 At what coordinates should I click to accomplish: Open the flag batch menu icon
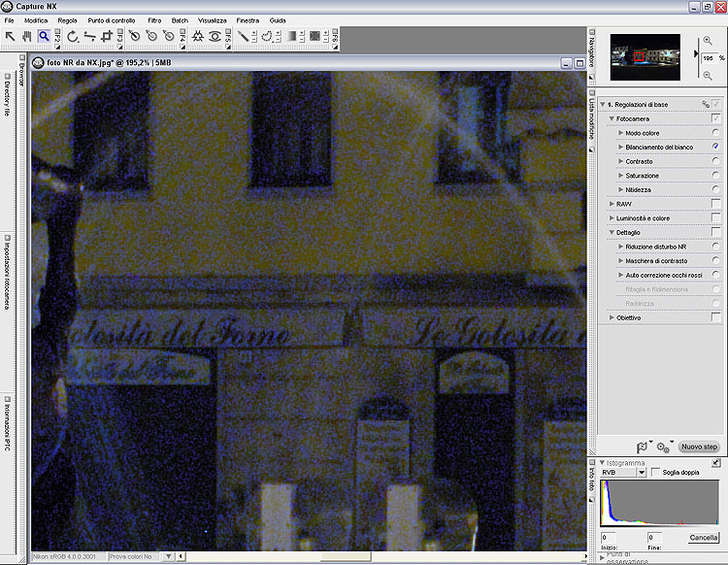pyautogui.click(x=643, y=448)
